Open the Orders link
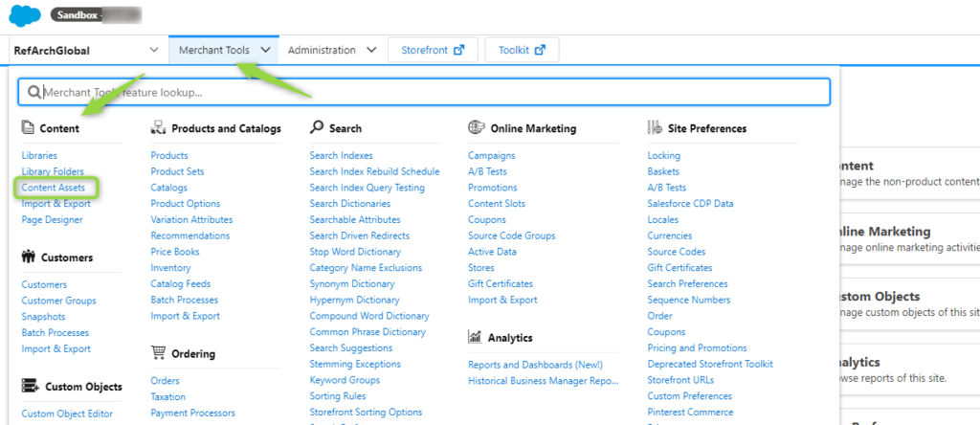The image size is (980, 425). coord(165,381)
